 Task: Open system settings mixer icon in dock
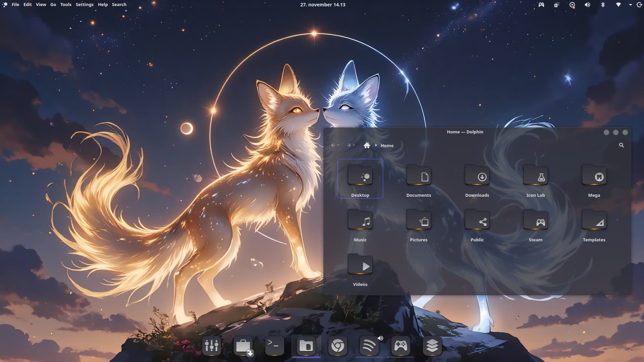[211, 345]
